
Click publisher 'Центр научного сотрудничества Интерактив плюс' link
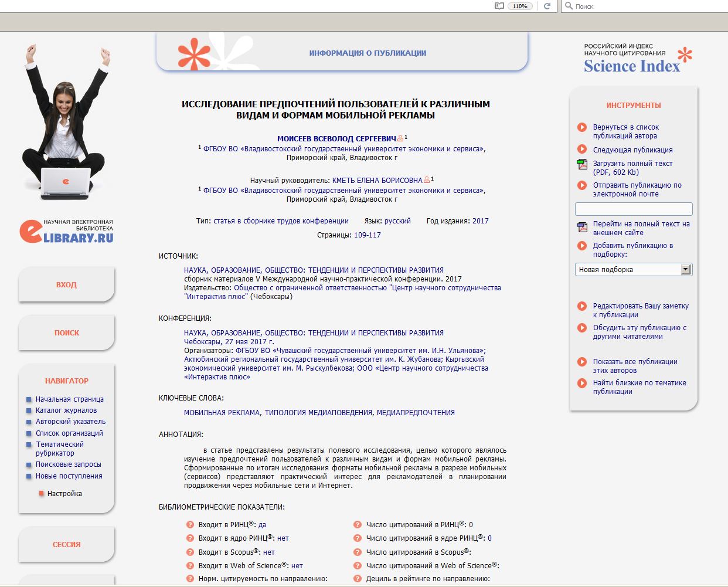click(342, 292)
